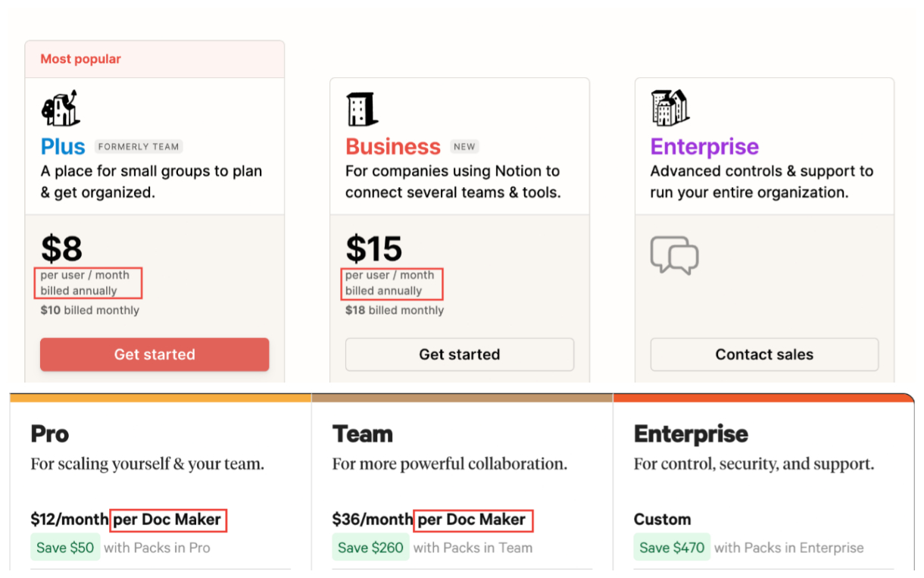The image size is (924, 578).
Task: Click the Plus plan Get started button
Action: coord(155,355)
